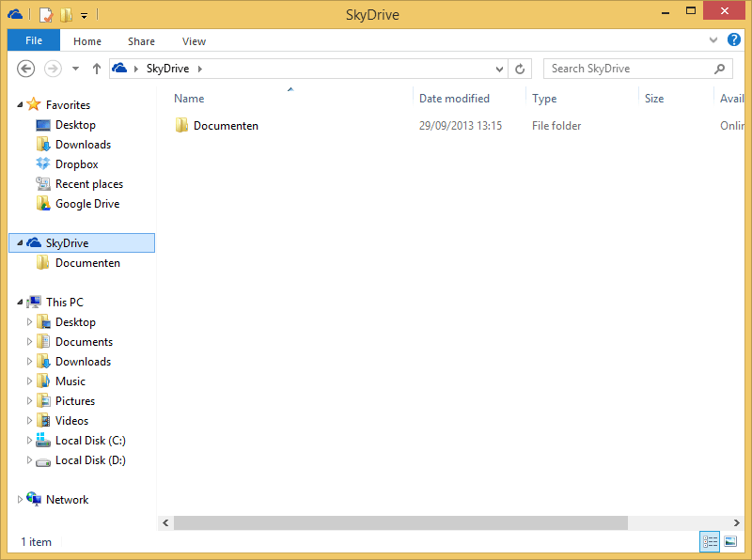Viewport: 752px width, 560px height.
Task: Open the recent locations dropdown
Action: coord(76,69)
